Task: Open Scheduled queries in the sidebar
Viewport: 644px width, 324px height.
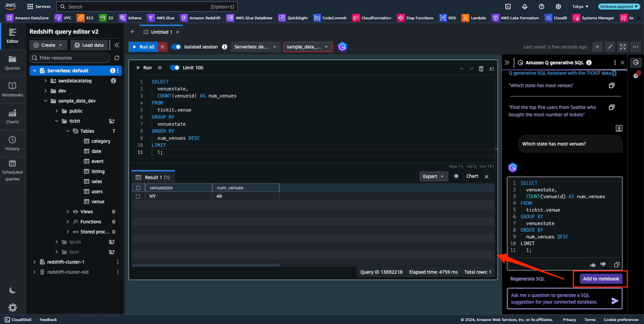Action: point(13,171)
